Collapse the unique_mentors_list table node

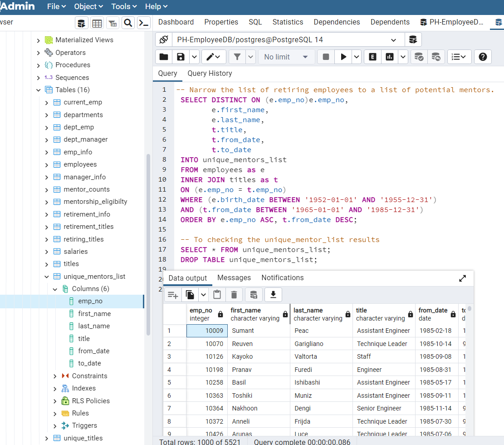pyautogui.click(x=47, y=277)
